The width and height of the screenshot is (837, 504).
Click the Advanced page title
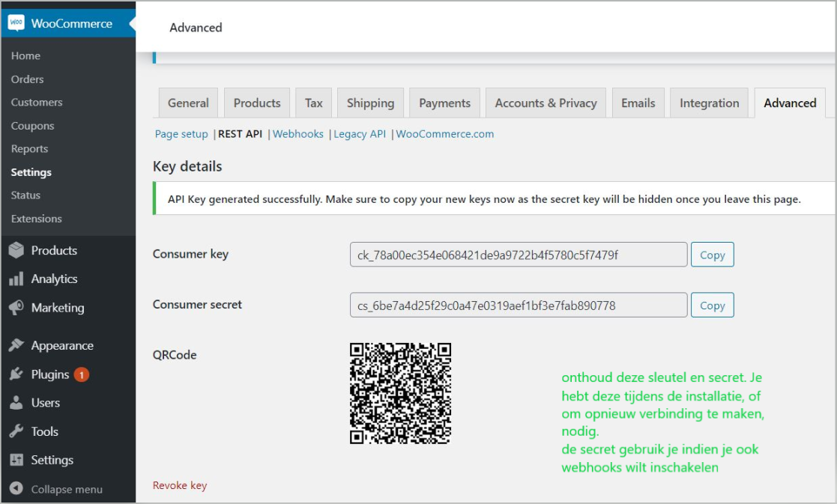click(x=196, y=27)
